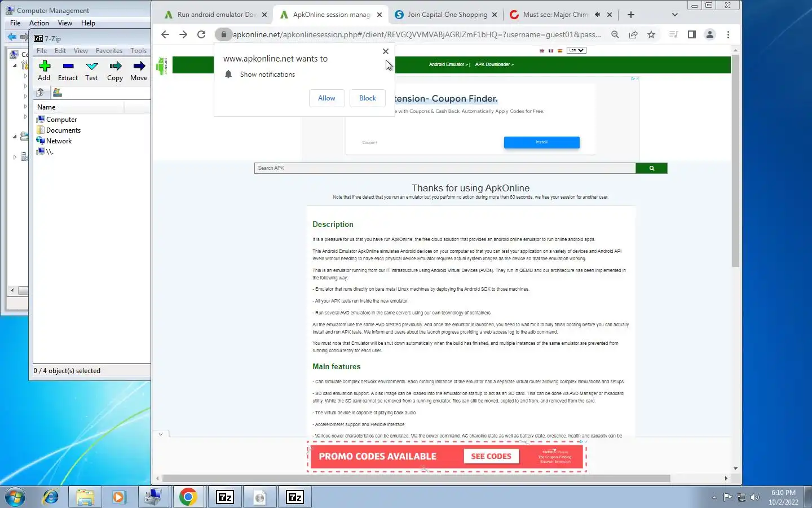Open the APK Downloader nav link
The width and height of the screenshot is (812, 508).
pos(494,64)
